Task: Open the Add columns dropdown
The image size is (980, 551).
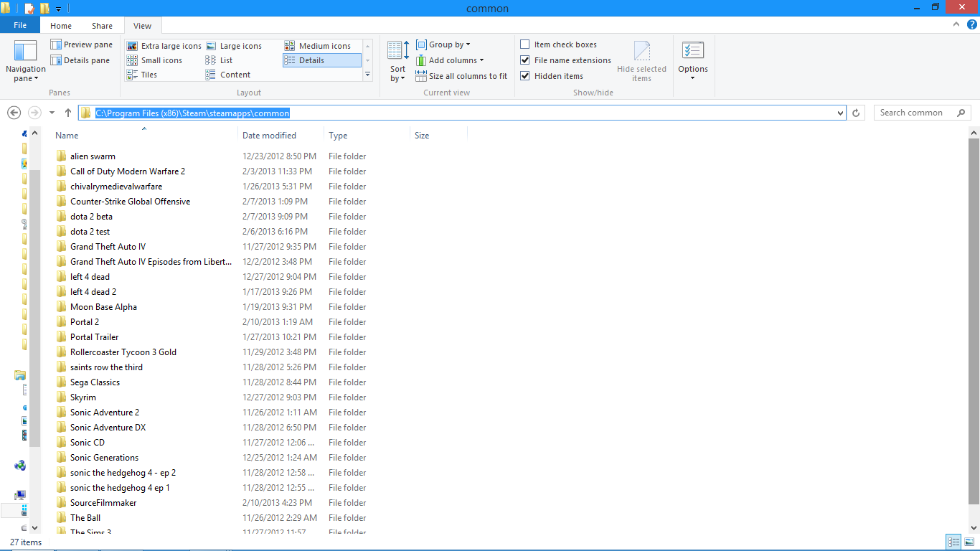Action: click(450, 60)
